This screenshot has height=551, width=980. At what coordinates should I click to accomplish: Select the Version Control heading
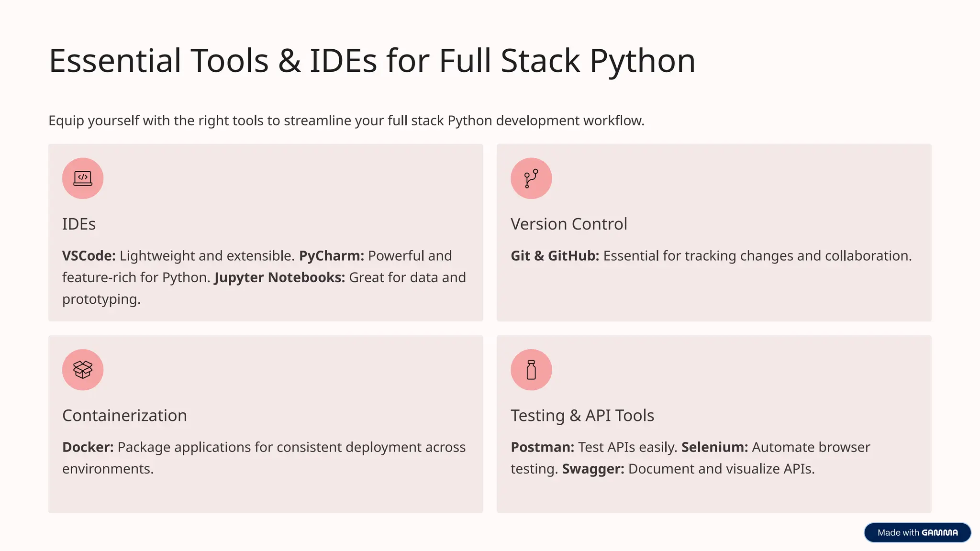click(568, 224)
